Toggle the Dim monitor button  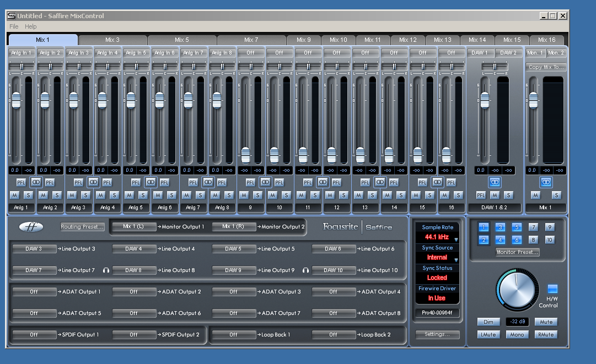click(x=488, y=322)
